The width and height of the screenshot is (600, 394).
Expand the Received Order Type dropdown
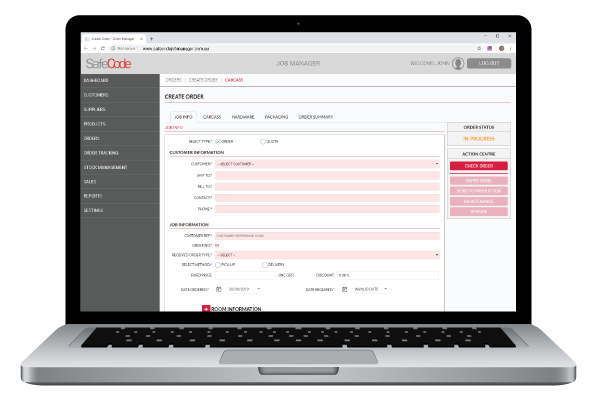(327, 255)
